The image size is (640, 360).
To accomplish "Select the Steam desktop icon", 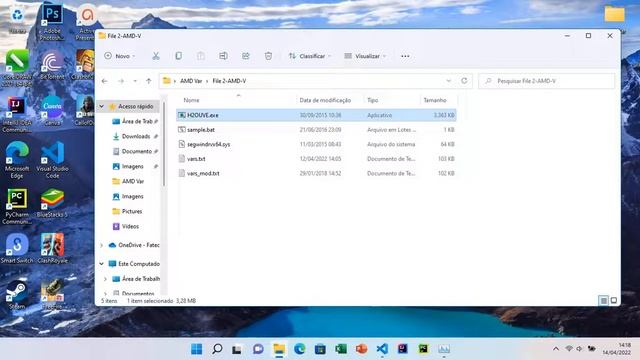I will pyautogui.click(x=17, y=294).
